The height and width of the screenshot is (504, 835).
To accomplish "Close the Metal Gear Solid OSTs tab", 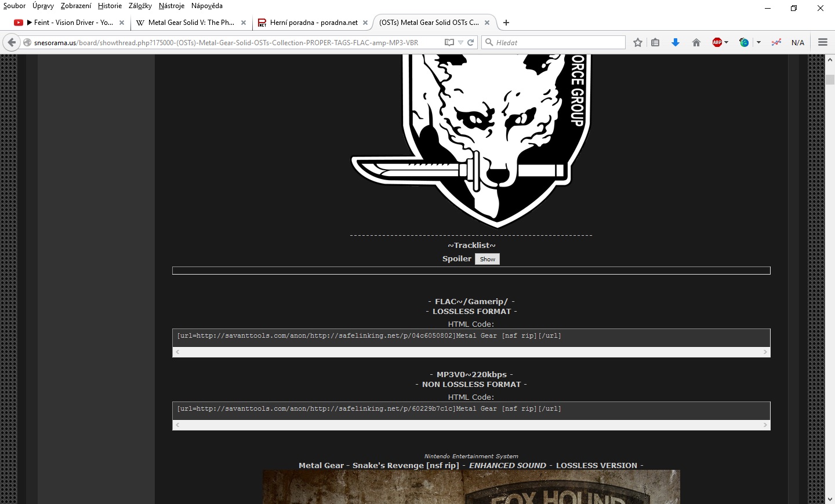I will coord(487,23).
